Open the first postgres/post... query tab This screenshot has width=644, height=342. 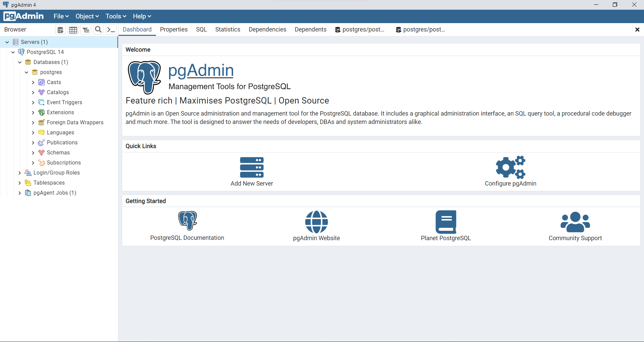click(x=360, y=29)
